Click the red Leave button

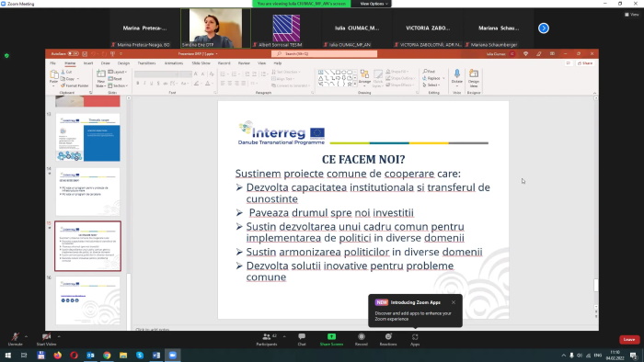(x=629, y=339)
